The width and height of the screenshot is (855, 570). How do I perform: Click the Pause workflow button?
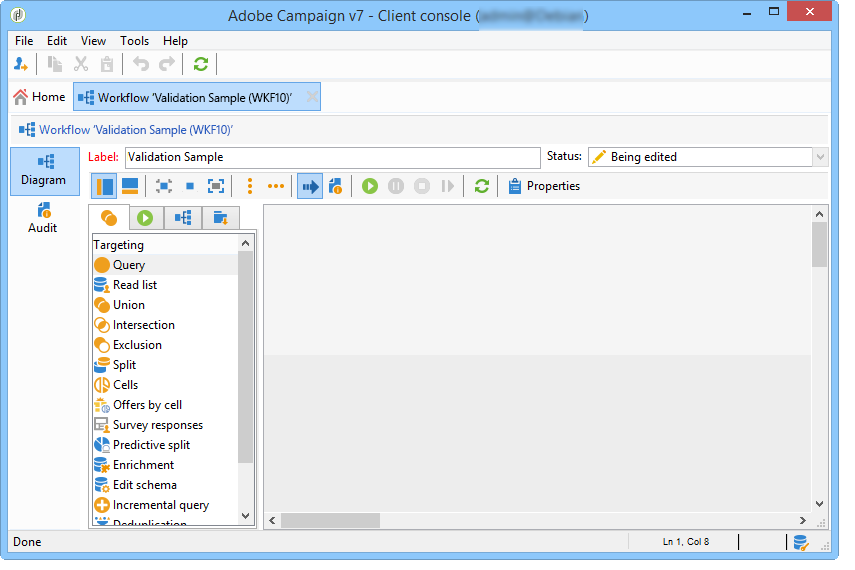[x=396, y=187]
